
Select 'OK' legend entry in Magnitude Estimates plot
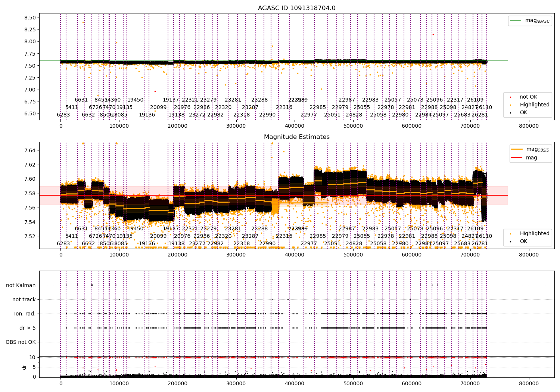pyautogui.click(x=519, y=242)
